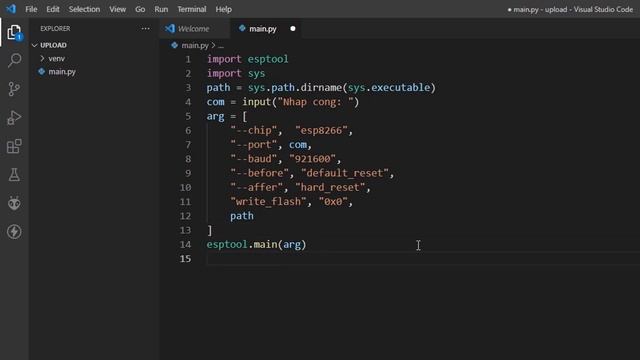Open the Run and Debug view

click(14, 118)
